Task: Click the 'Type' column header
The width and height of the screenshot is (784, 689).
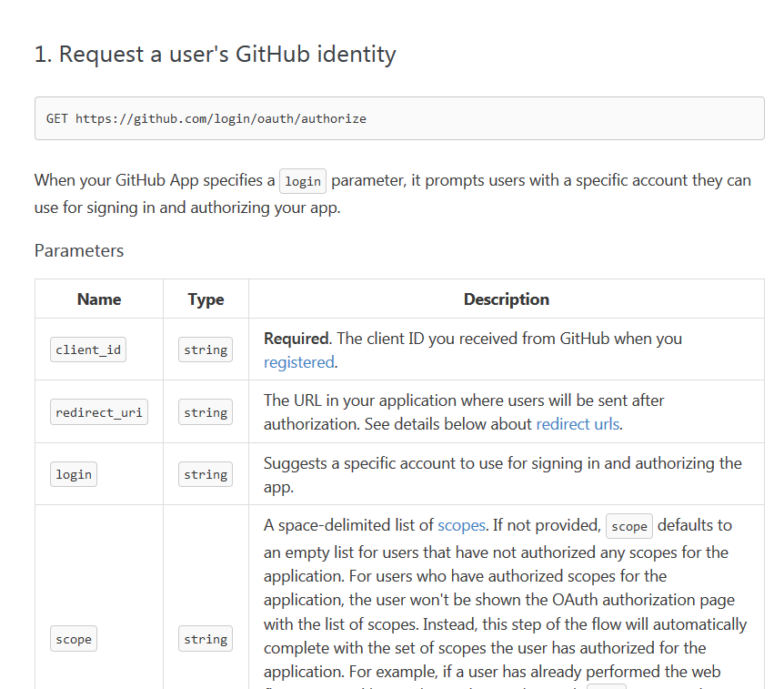Action: click(206, 299)
